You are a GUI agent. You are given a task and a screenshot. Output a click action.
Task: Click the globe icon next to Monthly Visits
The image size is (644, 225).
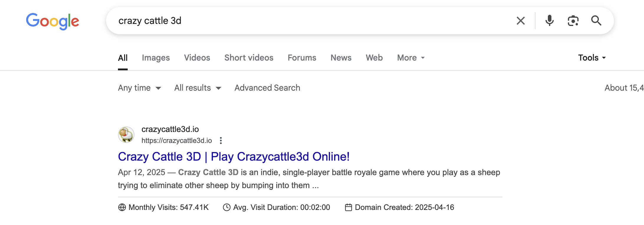click(122, 208)
